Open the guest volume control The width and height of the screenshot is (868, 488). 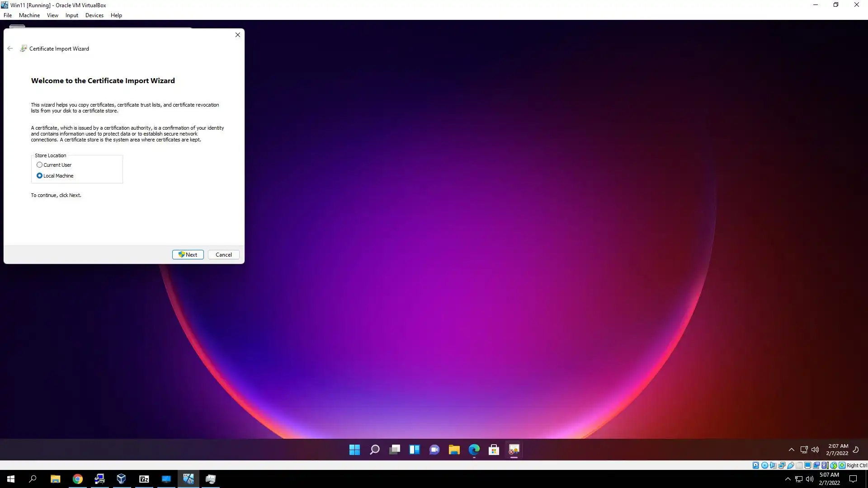(815, 450)
